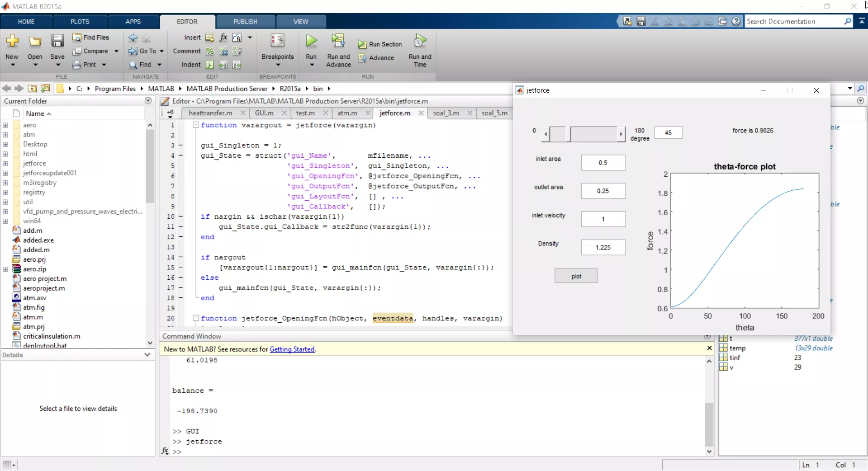The width and height of the screenshot is (868, 471).
Task: Click inlet velocity field in jetforce
Action: [x=603, y=219]
